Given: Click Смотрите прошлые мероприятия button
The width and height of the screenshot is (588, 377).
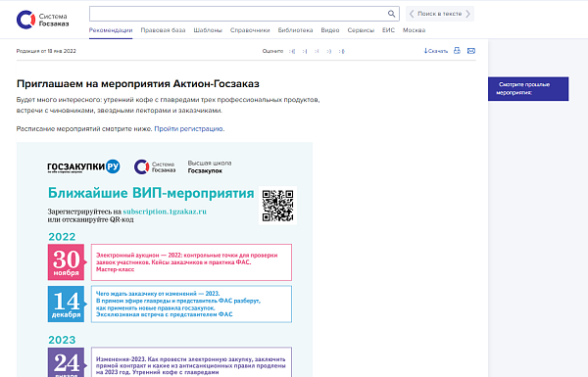Looking at the screenshot, I should 528,89.
